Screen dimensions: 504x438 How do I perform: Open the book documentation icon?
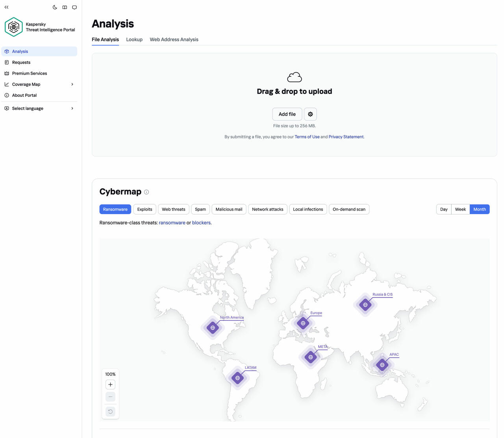click(x=65, y=7)
